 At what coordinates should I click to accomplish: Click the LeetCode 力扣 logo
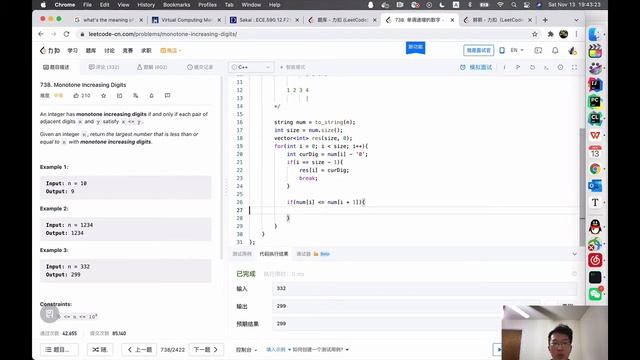(x=50, y=51)
